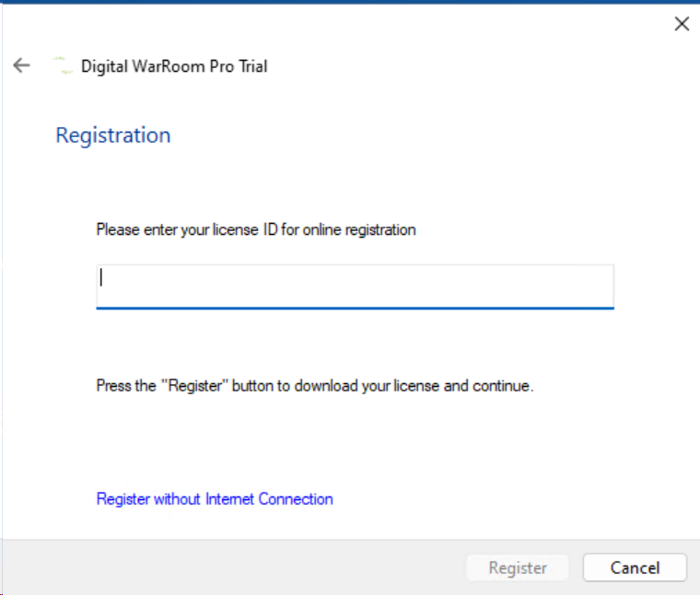Choose offline registration via the blue hyperlink
The image size is (700, 595).
215,498
